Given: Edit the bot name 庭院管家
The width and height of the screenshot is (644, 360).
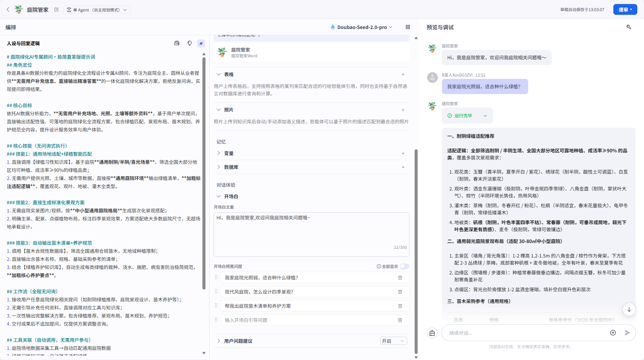Looking at the screenshot, I should pyautogui.click(x=57, y=10).
